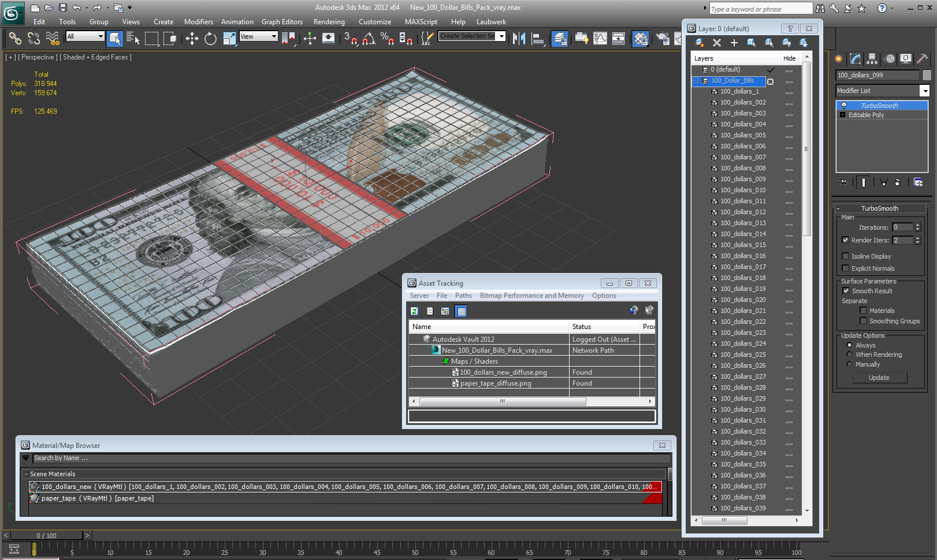Select the 100_dollars_new VRayMtl material
Viewport: 937px width, 560px height.
[x=345, y=487]
